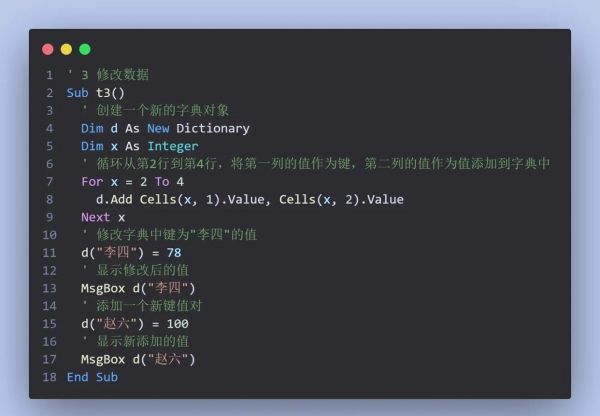Screen dimensions: 600x416
Task: Click line number 18 in gutter
Action: click(49, 377)
